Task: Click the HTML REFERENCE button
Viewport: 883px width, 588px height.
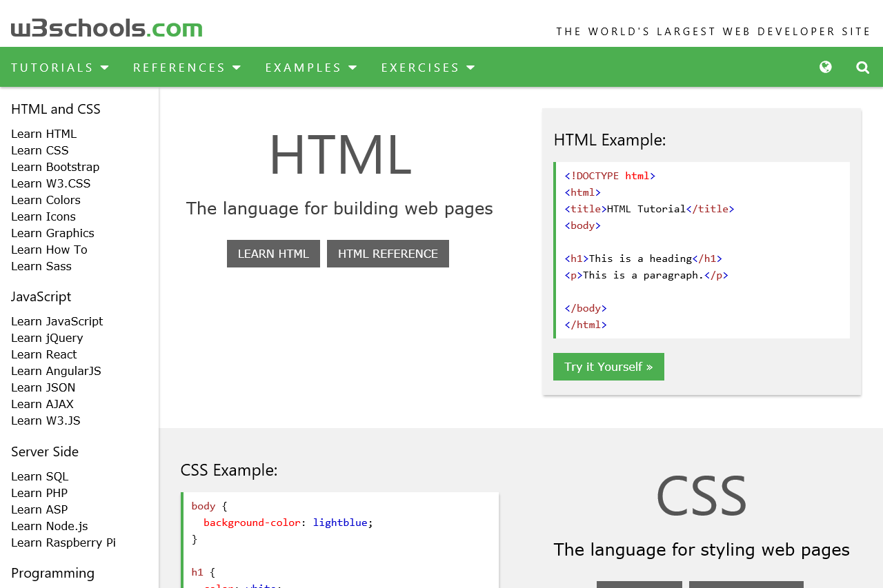Action: tap(388, 254)
